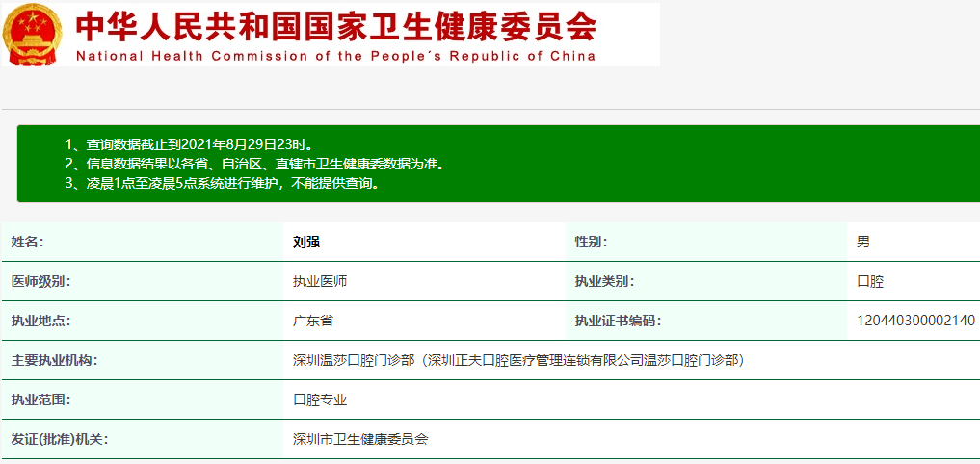The image size is (980, 464).
Task: Select the 执业医师 level value
Action: (320, 282)
